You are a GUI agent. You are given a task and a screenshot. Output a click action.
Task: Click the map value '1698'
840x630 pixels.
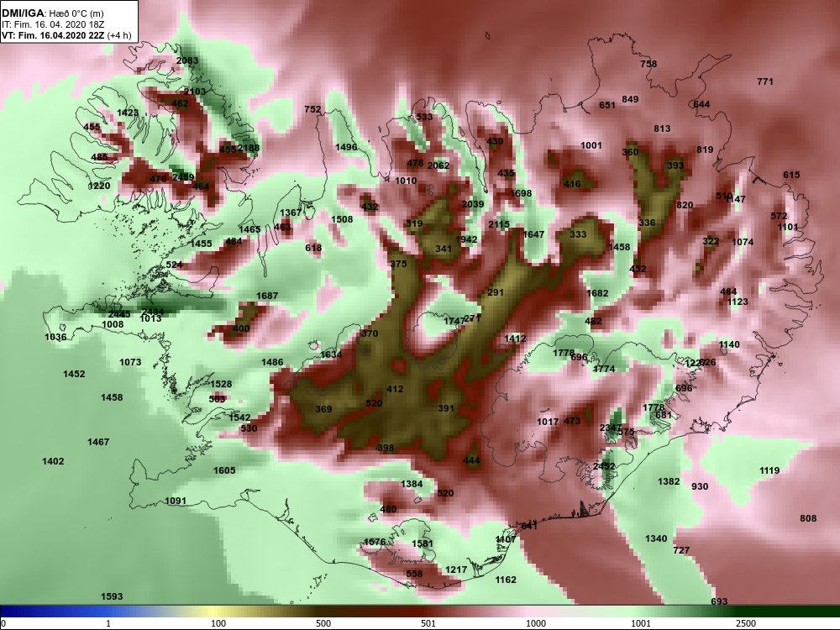point(521,193)
